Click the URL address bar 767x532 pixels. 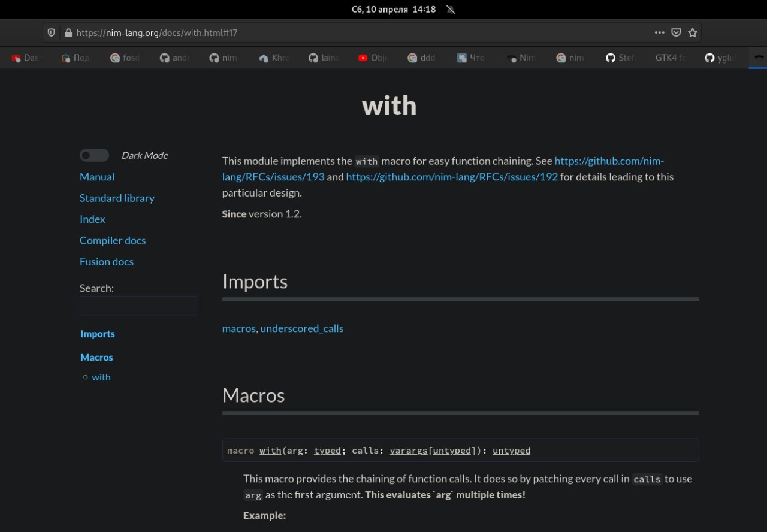360,32
